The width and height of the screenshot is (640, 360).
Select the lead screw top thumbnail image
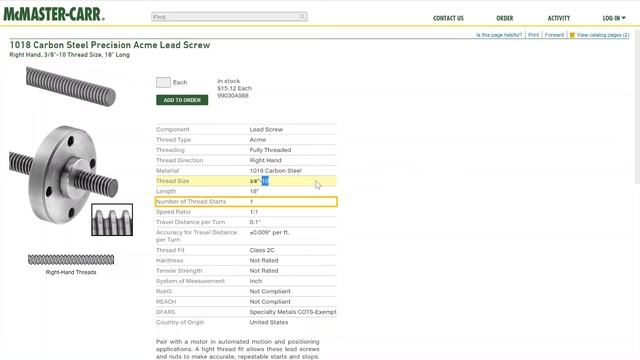71,87
